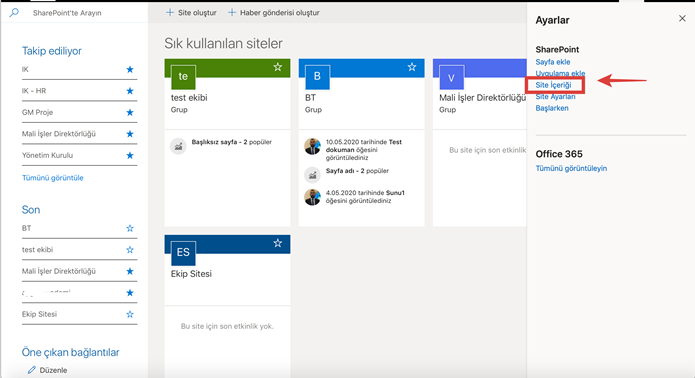Click the search magnifier icon

14,12
